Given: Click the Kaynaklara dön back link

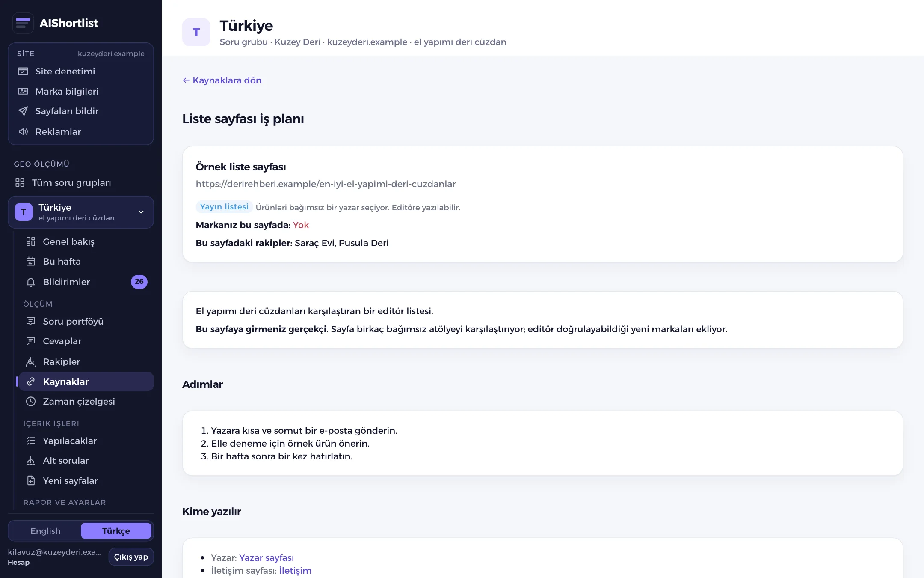Looking at the screenshot, I should tap(222, 80).
